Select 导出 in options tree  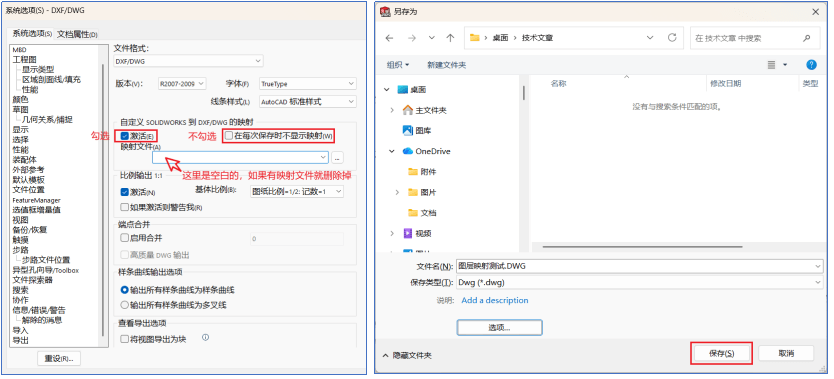coord(20,340)
